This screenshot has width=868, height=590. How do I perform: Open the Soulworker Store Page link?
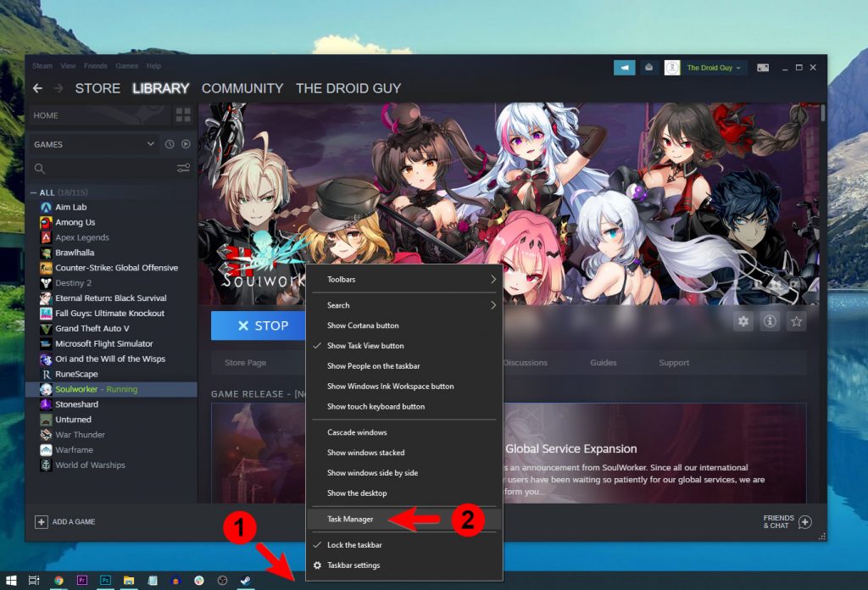click(245, 363)
